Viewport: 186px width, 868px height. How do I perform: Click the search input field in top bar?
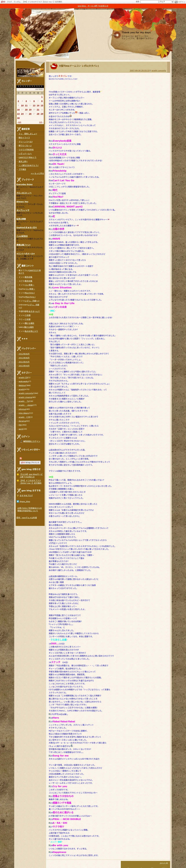[x=149, y=2]
